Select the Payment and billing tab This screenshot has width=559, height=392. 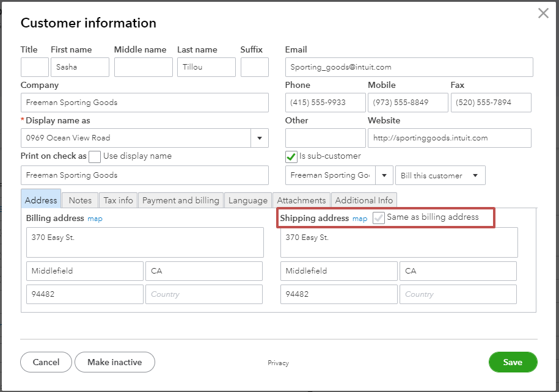coord(181,200)
